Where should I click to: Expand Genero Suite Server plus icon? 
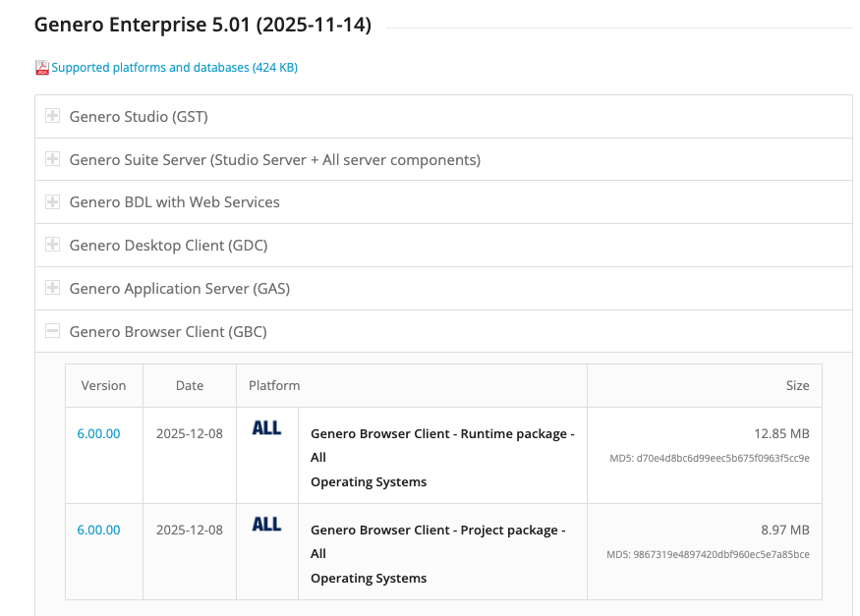53,159
